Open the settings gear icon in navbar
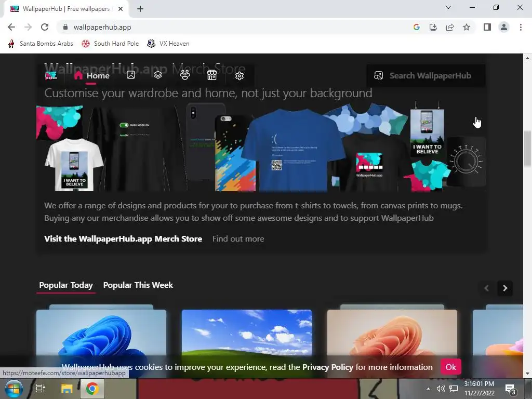 [x=240, y=75]
